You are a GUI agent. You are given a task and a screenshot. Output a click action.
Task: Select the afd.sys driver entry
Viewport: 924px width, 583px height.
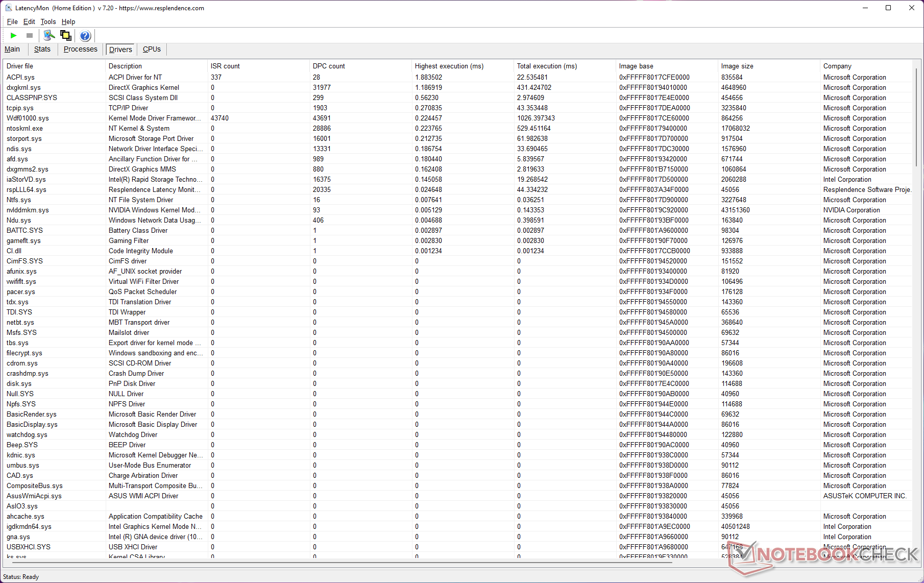tap(17, 159)
